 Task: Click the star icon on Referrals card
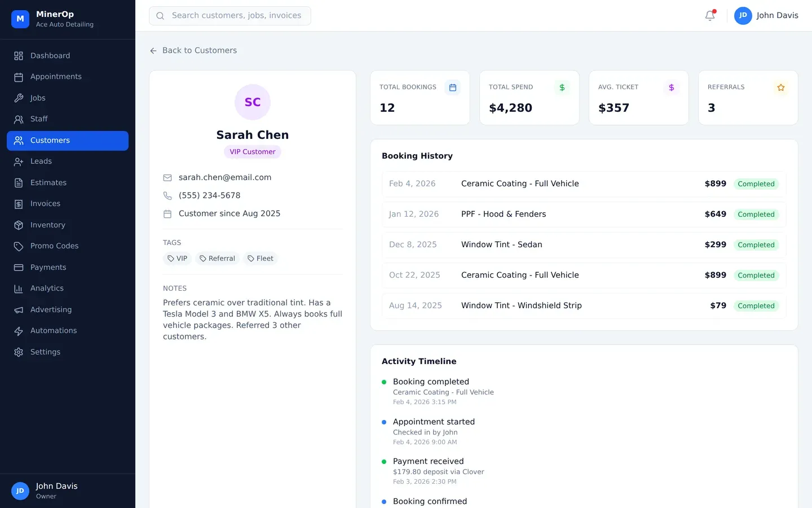pyautogui.click(x=780, y=87)
